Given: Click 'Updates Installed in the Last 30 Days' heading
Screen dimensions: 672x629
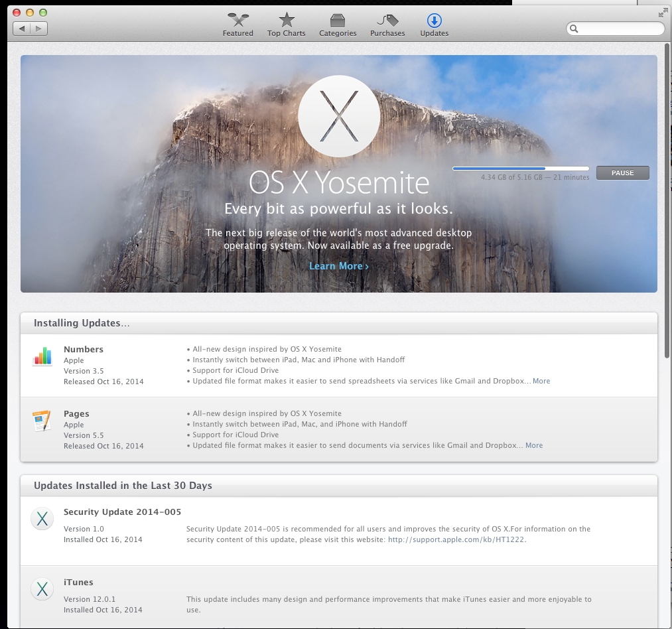Looking at the screenshot, I should 123,486.
